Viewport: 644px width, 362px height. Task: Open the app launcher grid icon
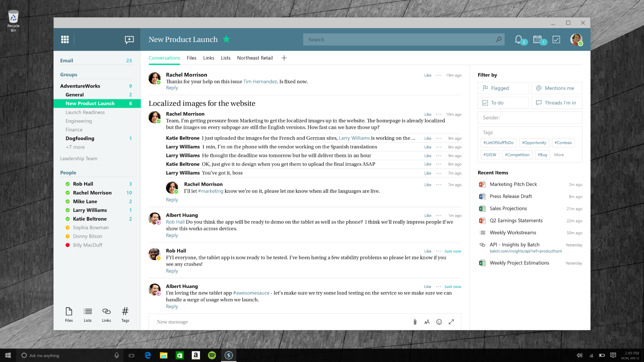pyautogui.click(x=65, y=39)
